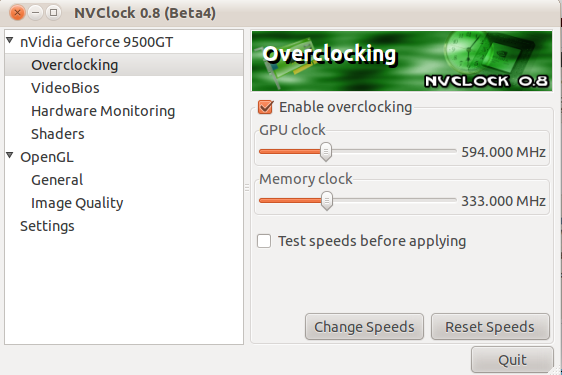Close the NVClock window
562x375 pixels.
click(17, 13)
